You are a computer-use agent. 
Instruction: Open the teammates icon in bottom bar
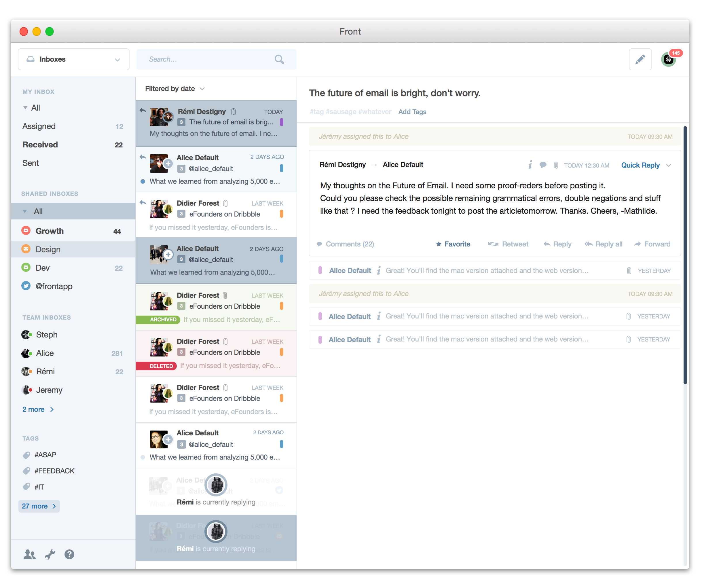[29, 555]
